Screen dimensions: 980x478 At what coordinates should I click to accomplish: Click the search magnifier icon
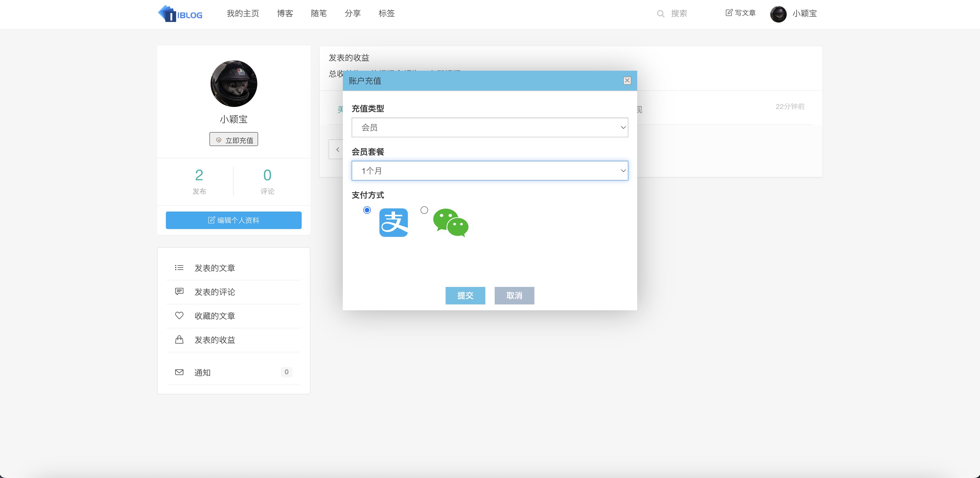pyautogui.click(x=661, y=13)
